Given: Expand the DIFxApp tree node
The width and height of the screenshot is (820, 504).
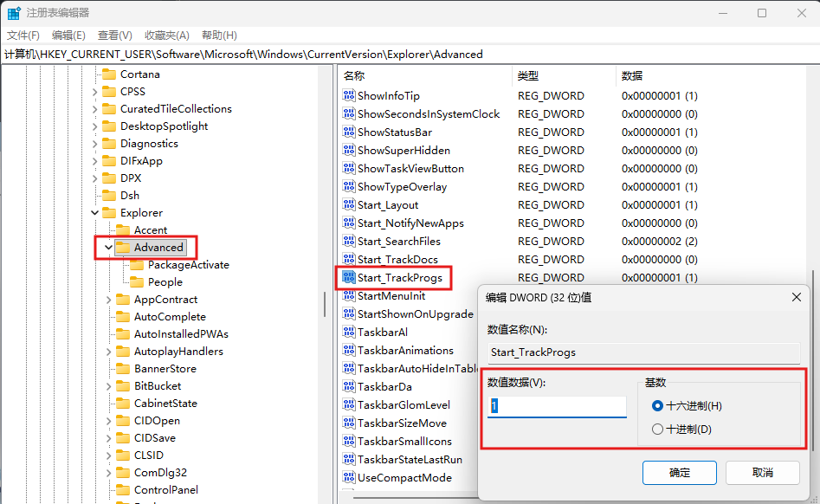Looking at the screenshot, I should (94, 161).
